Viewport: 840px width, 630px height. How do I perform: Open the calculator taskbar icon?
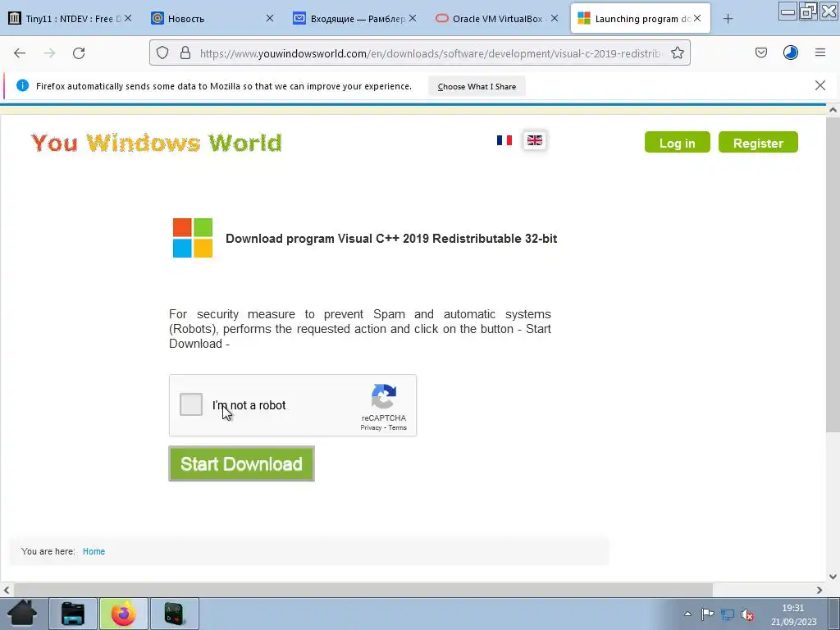click(174, 614)
